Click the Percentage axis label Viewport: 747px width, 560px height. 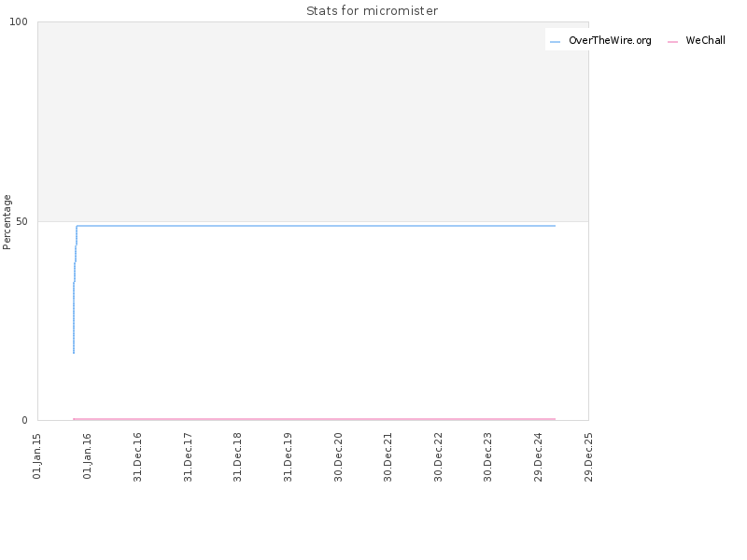click(7, 222)
